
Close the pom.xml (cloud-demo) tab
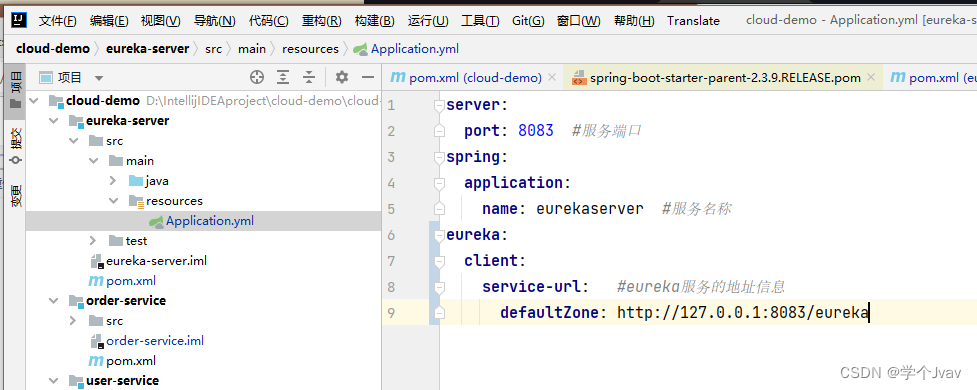tap(551, 78)
